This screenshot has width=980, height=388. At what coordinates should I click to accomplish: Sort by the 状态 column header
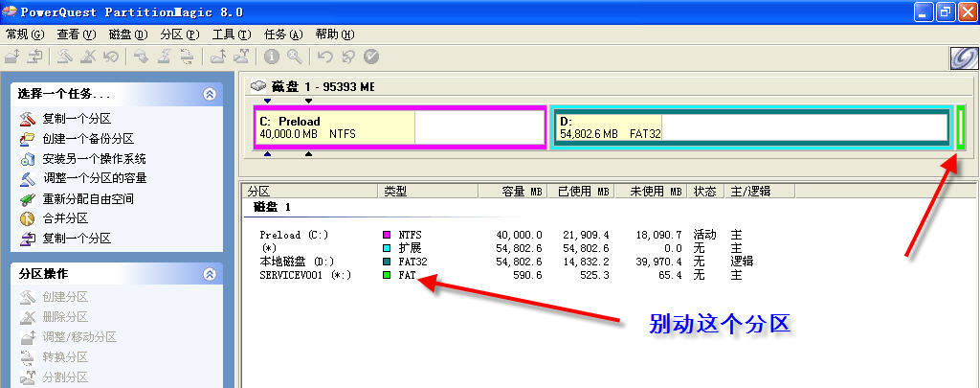[x=706, y=192]
